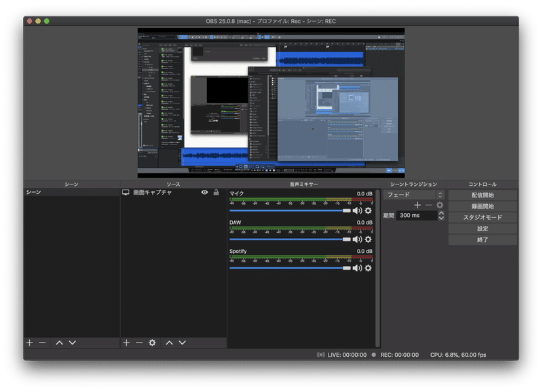The height and width of the screenshot is (392, 543).
Task: Remove selected scene with minus icon
Action: (42, 342)
